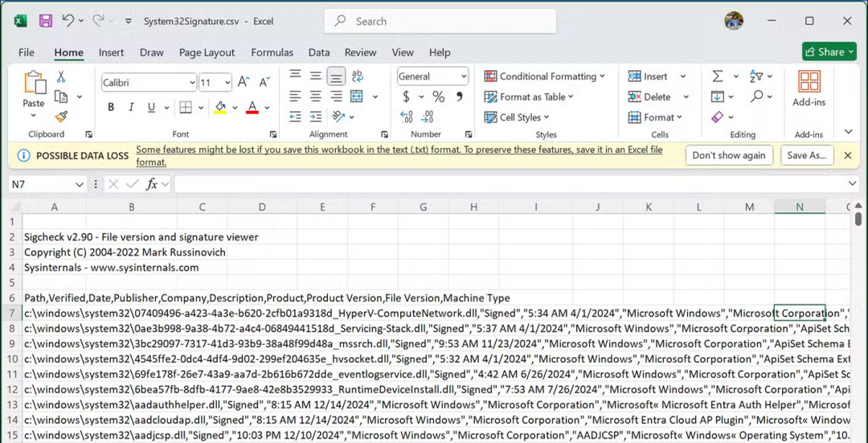Click Sort and Filter icon
The height and width of the screenshot is (443, 868).
[x=756, y=76]
